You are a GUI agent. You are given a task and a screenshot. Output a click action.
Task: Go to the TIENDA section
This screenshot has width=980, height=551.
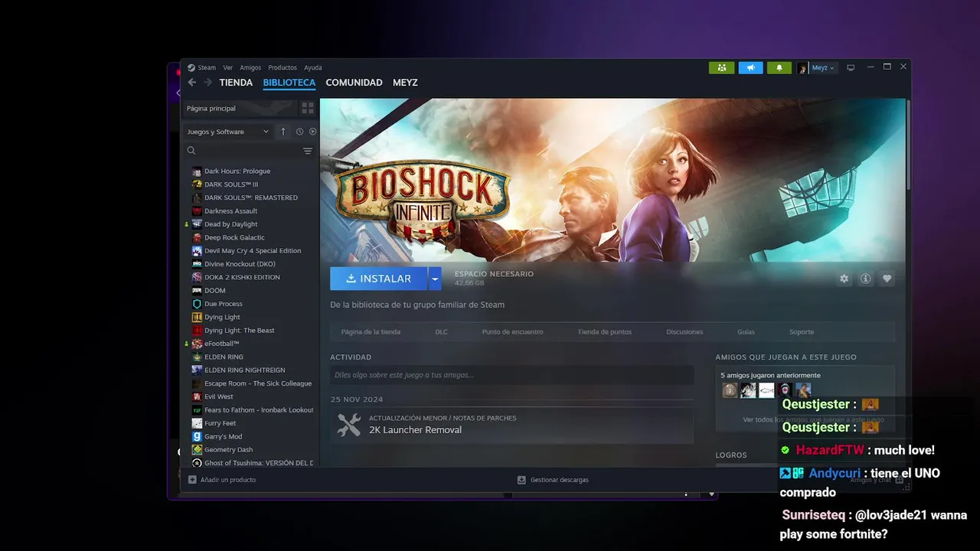coord(236,83)
